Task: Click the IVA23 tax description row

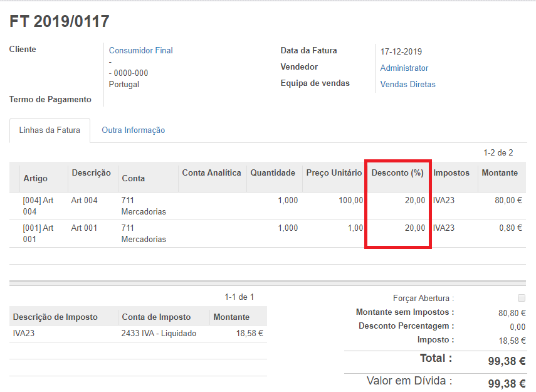Action: coord(24,334)
